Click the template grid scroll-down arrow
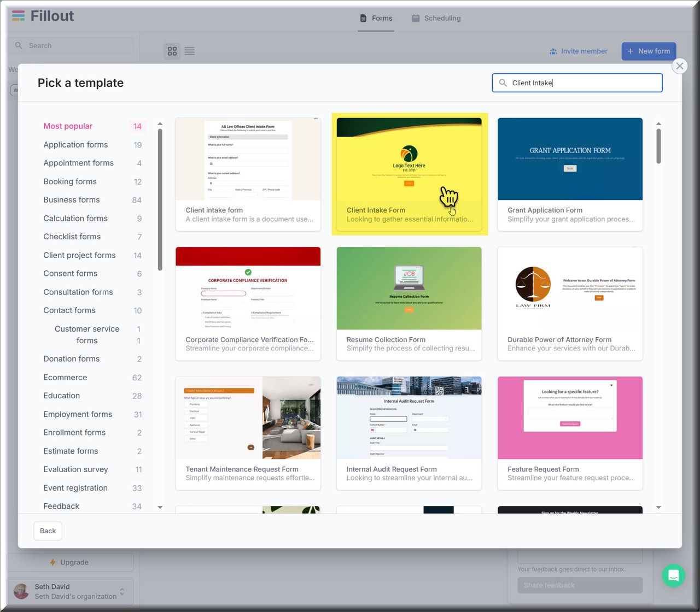Image resolution: width=700 pixels, height=612 pixels. 658,507
